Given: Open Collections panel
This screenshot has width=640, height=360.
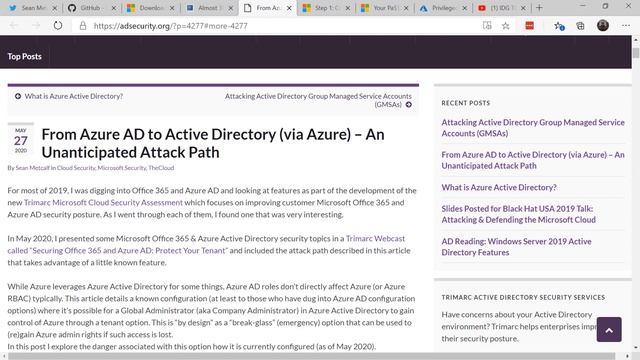Looking at the screenshot, I should point(580,26).
